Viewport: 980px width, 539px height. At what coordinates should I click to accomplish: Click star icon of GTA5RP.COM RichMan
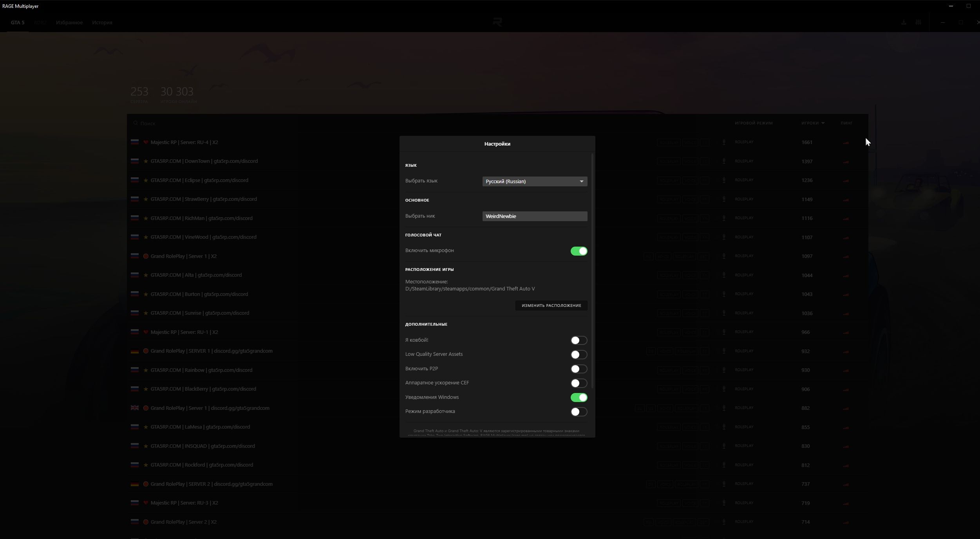coord(146,218)
